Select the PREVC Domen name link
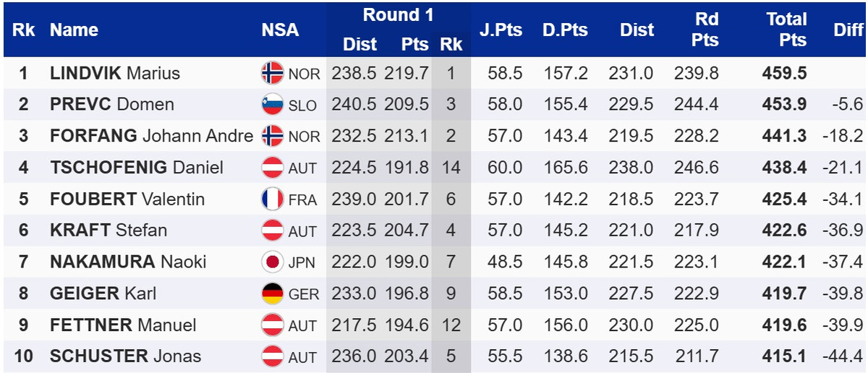 pos(112,105)
